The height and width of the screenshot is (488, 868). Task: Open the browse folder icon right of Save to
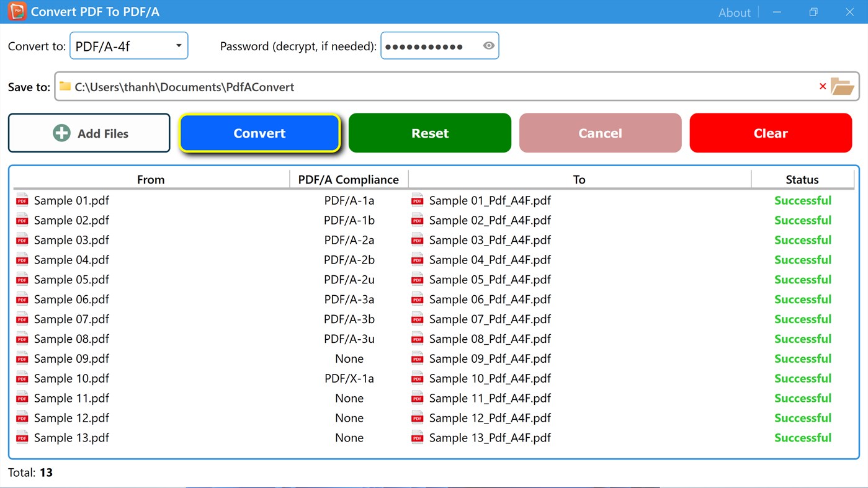843,87
